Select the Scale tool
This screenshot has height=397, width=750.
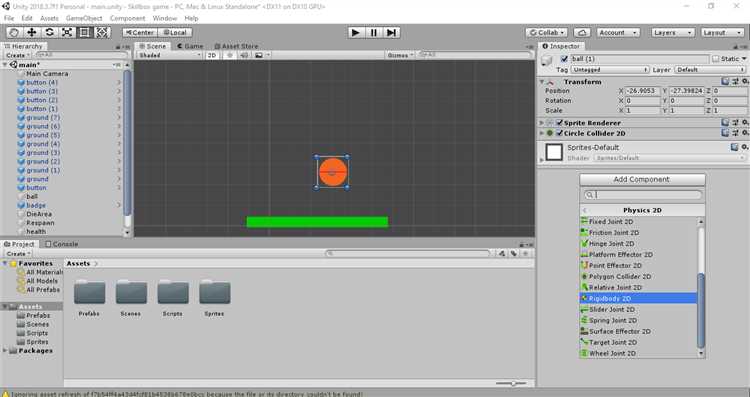coord(67,33)
